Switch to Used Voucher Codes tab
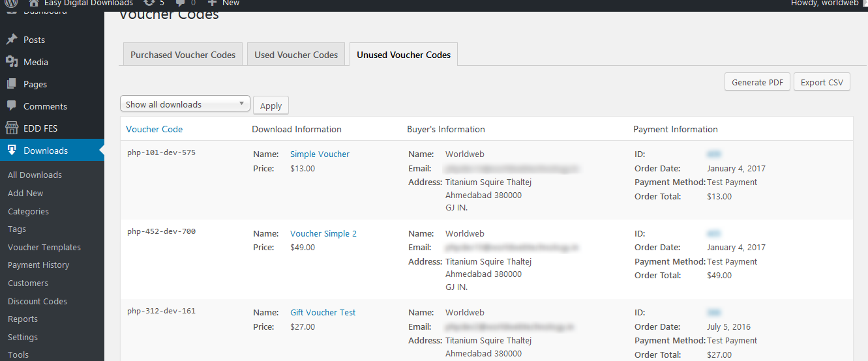This screenshot has width=868, height=361. pyautogui.click(x=296, y=55)
